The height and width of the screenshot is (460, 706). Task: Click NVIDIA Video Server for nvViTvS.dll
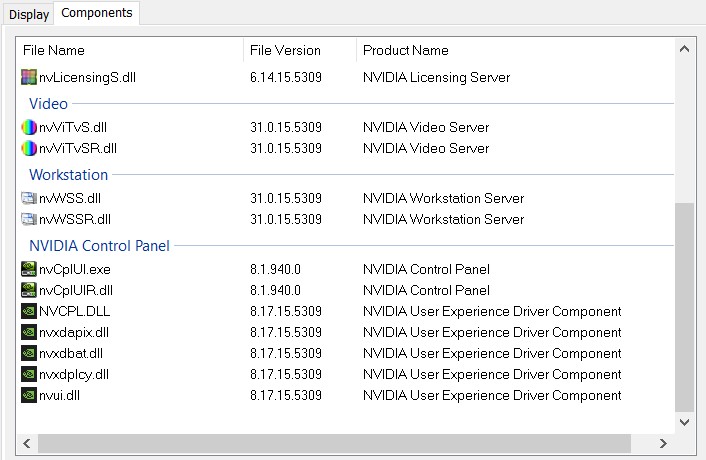coord(426,127)
